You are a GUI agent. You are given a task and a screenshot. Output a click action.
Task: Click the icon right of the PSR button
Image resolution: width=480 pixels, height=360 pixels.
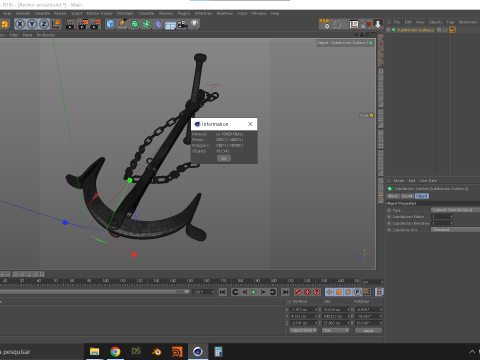(337, 24)
